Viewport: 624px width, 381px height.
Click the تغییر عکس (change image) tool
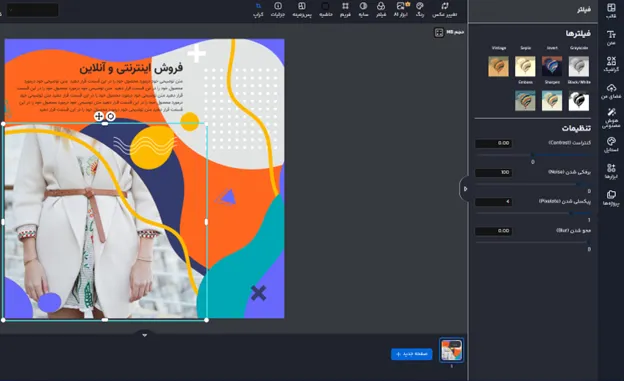445,10
